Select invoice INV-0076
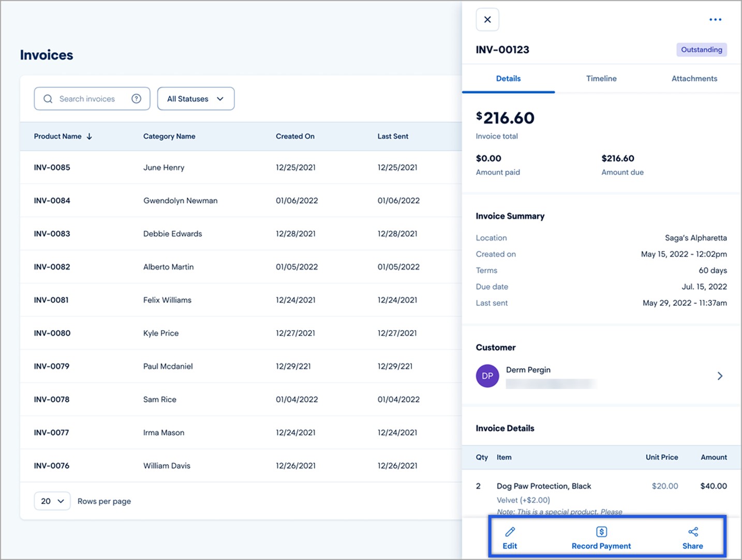 pyautogui.click(x=241, y=465)
